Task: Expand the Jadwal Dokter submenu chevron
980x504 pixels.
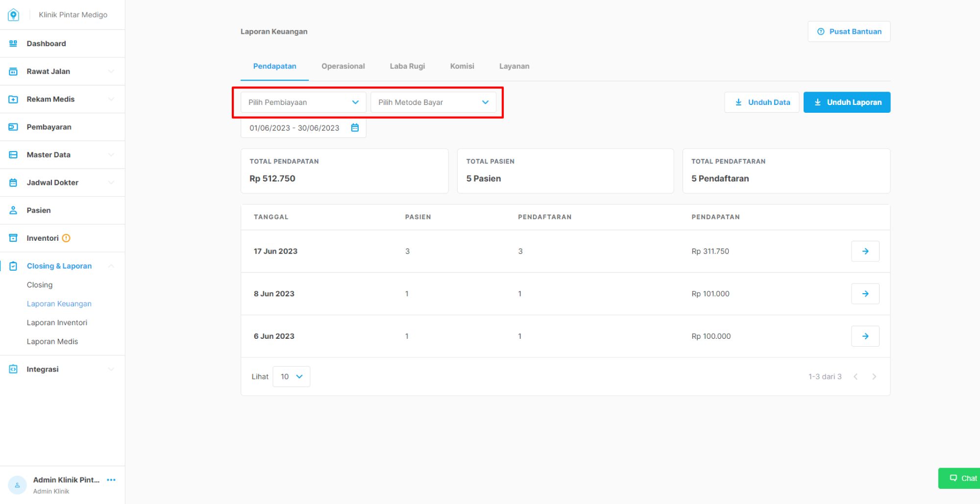Action: (x=111, y=182)
